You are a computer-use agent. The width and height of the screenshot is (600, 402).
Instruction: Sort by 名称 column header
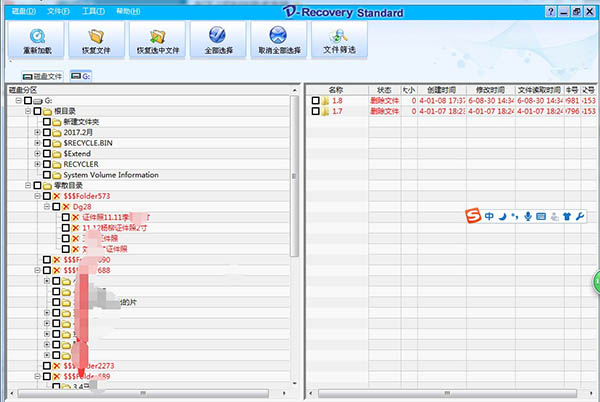click(x=336, y=90)
